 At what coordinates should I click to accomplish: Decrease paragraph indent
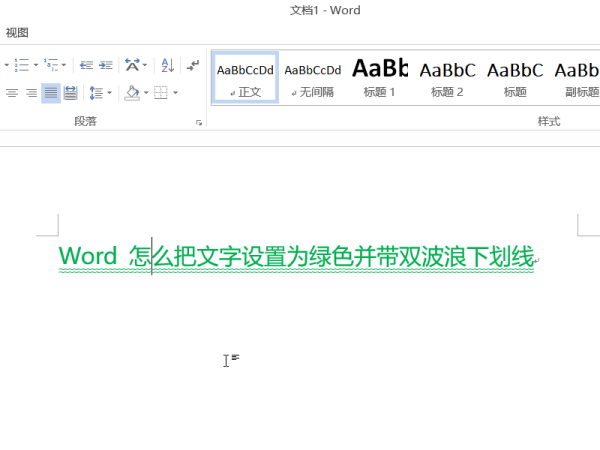[x=86, y=65]
